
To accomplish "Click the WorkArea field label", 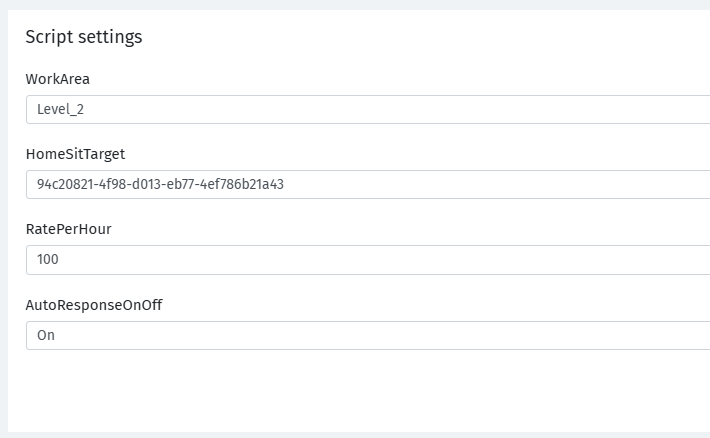I will (58, 79).
